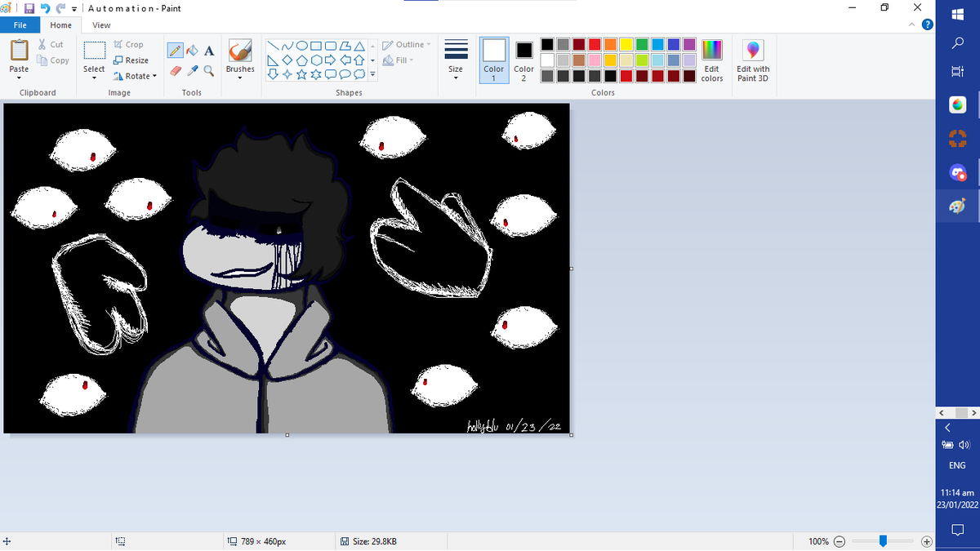Open the Paste dropdown arrow
Viewport: 980px width, 551px height.
point(19,78)
